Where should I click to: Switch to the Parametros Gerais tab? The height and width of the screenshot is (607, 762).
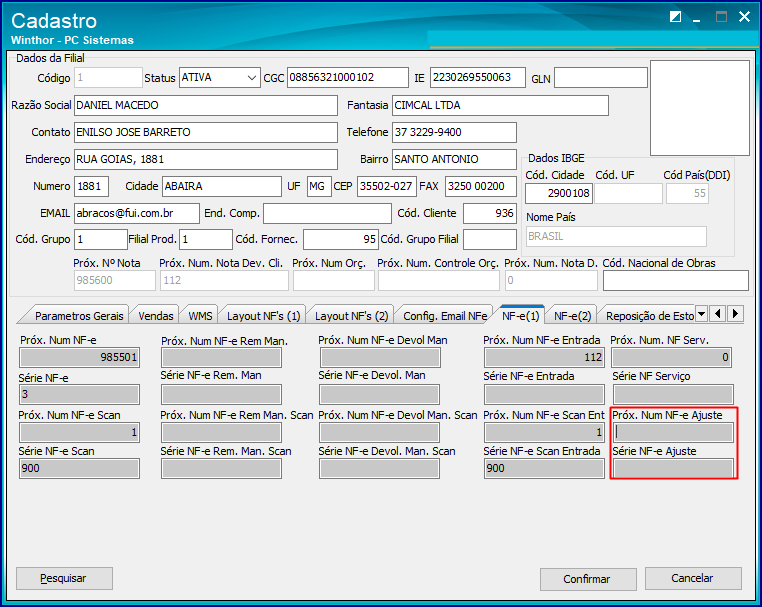click(x=79, y=316)
